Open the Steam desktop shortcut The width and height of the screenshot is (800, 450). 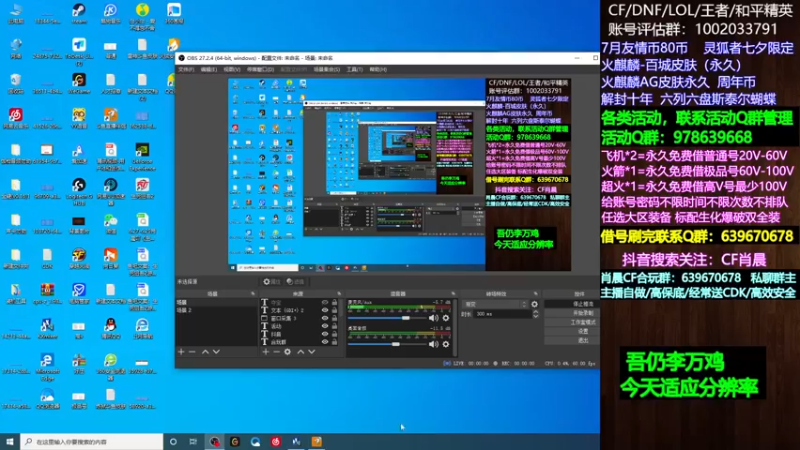(x=79, y=14)
